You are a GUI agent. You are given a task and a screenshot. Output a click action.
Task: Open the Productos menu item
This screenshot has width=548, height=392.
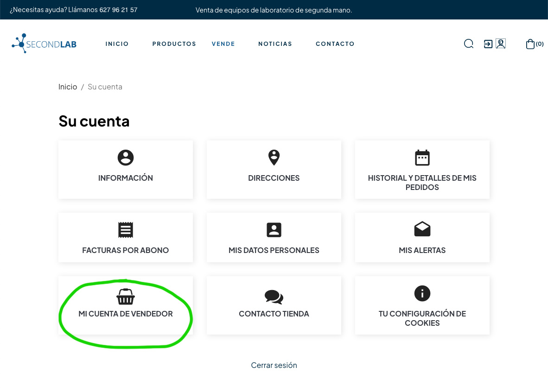tap(174, 44)
